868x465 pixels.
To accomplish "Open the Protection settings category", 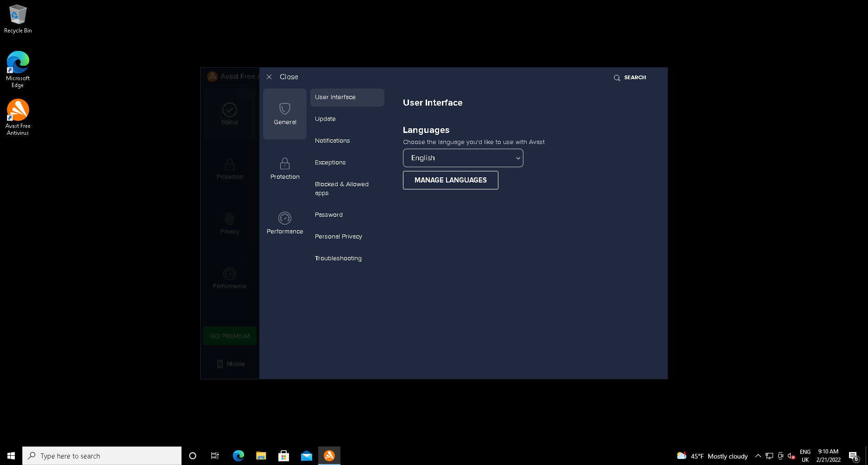I will coord(285,169).
